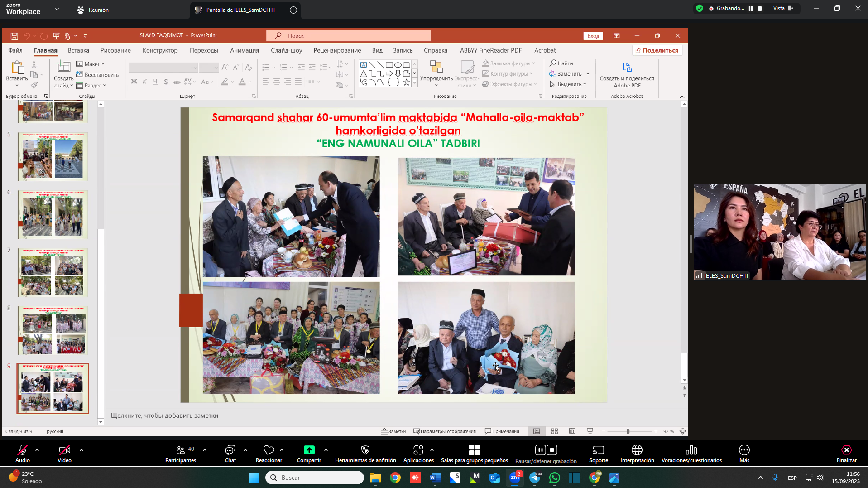
Task: Click the Cut scissors icon
Action: click(34, 64)
